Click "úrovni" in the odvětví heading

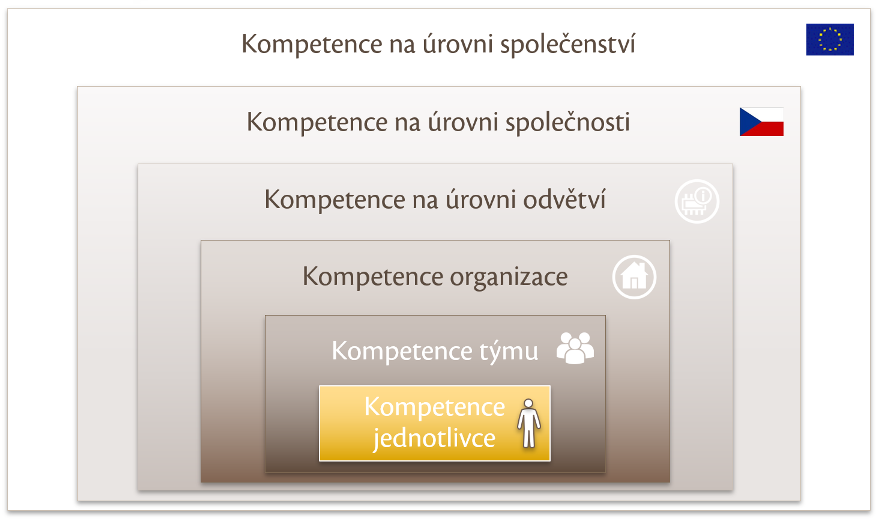tap(481, 200)
